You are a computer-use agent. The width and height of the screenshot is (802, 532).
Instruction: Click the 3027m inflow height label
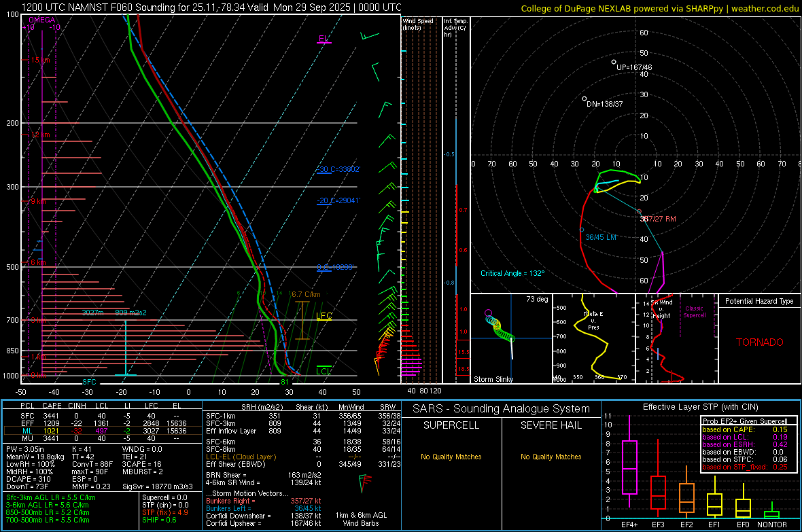92,313
